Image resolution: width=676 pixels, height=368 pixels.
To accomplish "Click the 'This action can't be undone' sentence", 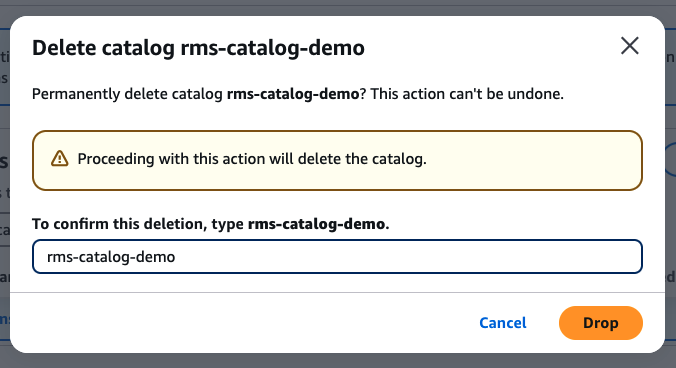I will (x=467, y=94).
